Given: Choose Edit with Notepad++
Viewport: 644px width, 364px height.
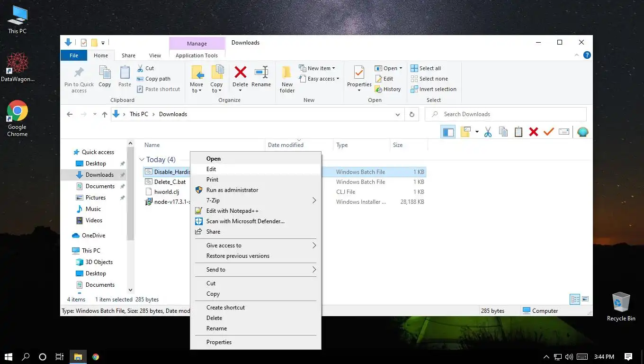Looking at the screenshot, I should pyautogui.click(x=256, y=211).
